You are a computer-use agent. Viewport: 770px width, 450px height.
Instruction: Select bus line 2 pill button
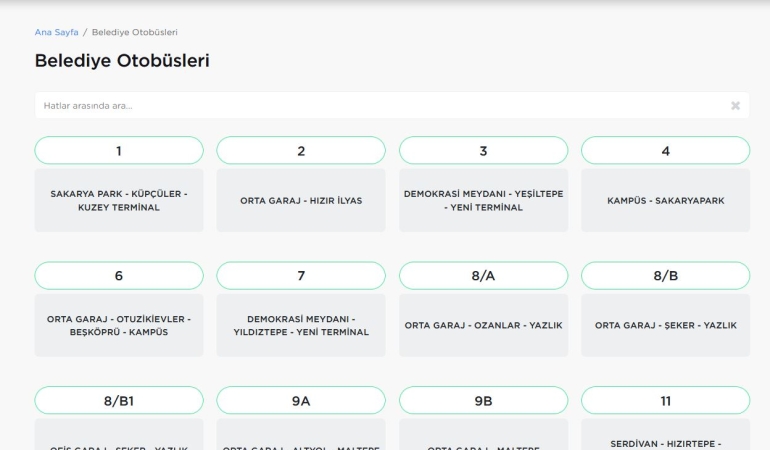pos(301,151)
